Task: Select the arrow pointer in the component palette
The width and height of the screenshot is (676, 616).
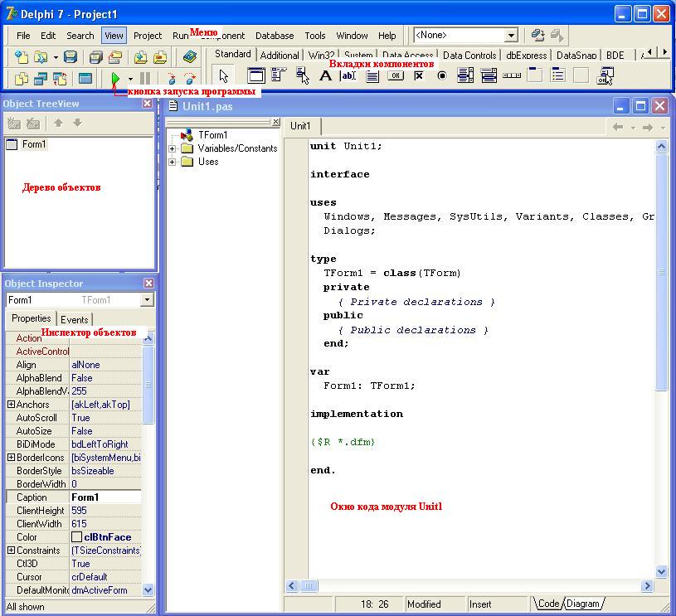Action: click(x=223, y=76)
